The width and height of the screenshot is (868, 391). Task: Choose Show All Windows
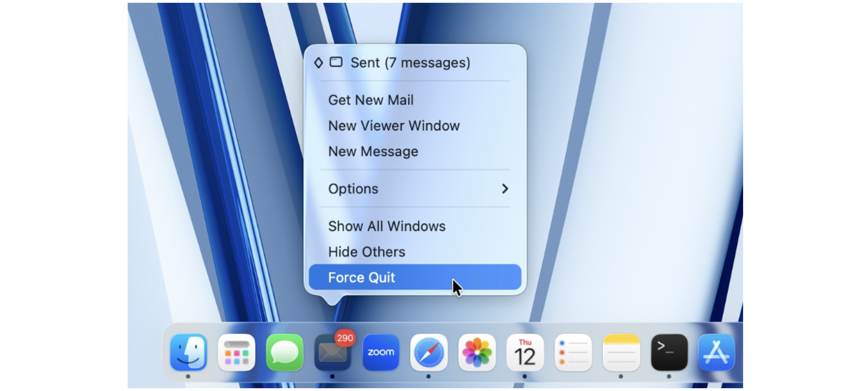click(x=415, y=226)
